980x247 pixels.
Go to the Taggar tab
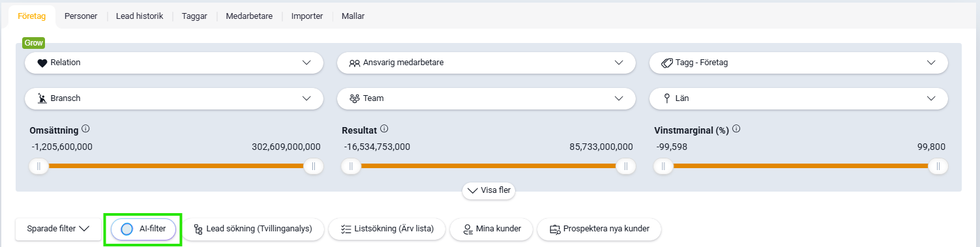point(194,16)
